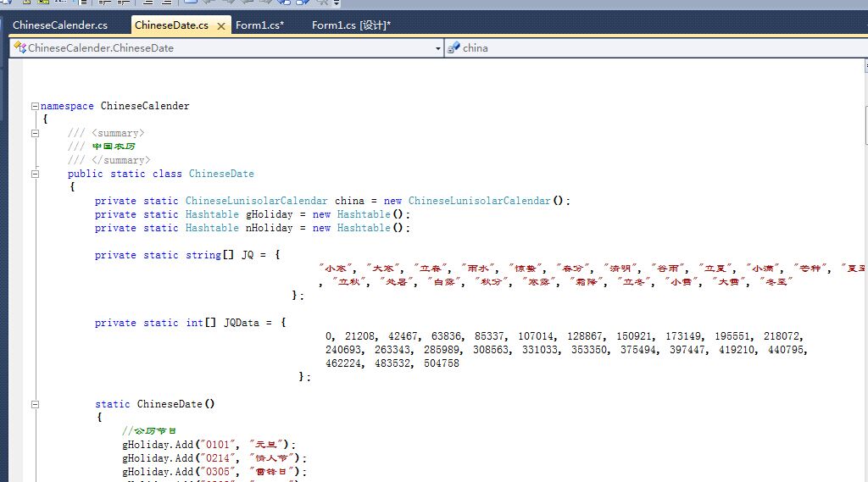Screen dimensions: 868x482
Task: Click the "霜降" string literal
Action: point(587,282)
